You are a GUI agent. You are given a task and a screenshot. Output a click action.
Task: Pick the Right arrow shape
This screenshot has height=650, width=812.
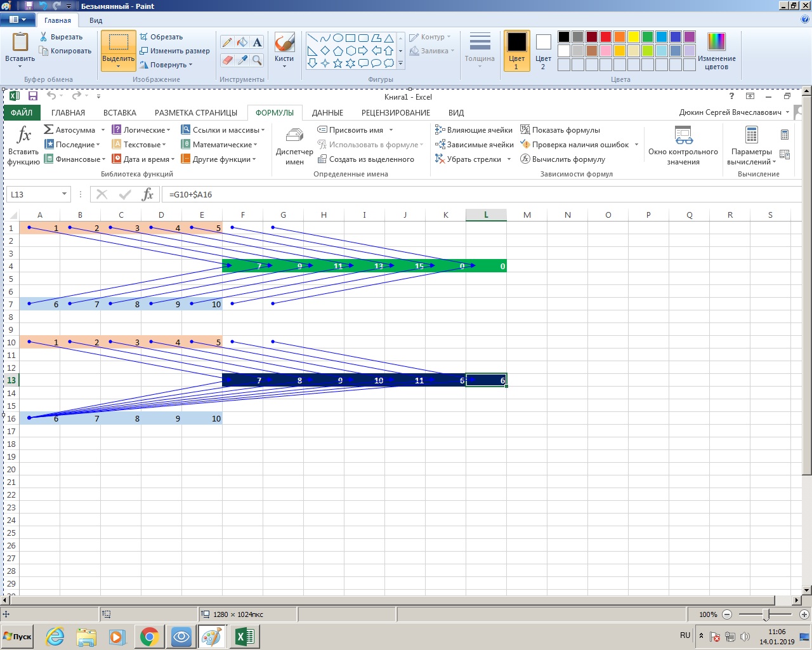pyautogui.click(x=363, y=51)
